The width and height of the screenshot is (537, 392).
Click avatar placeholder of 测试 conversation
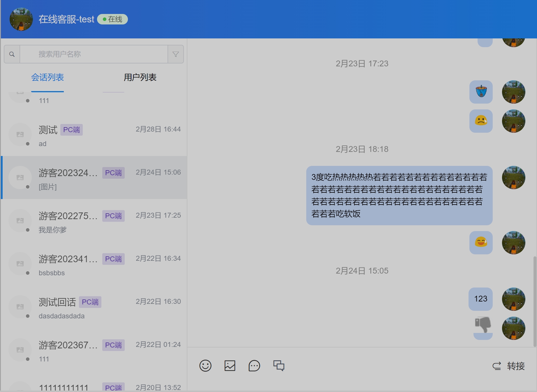(20, 134)
